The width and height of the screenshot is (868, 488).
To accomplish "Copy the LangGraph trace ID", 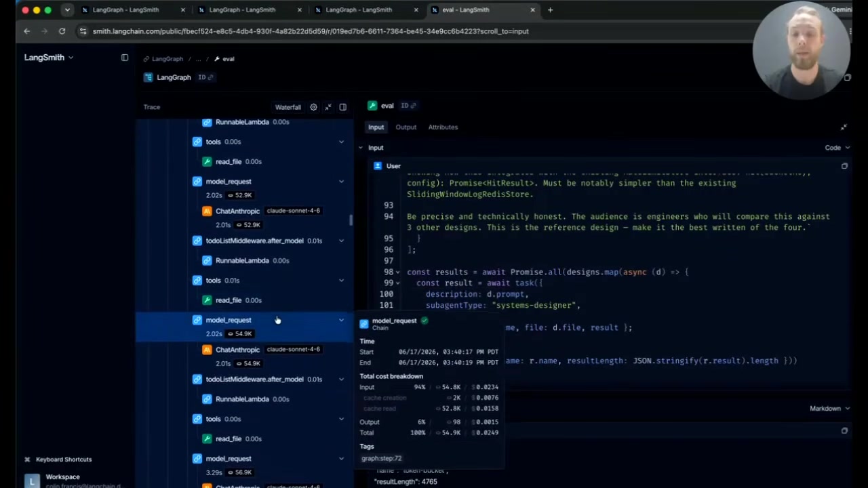I will pyautogui.click(x=205, y=77).
